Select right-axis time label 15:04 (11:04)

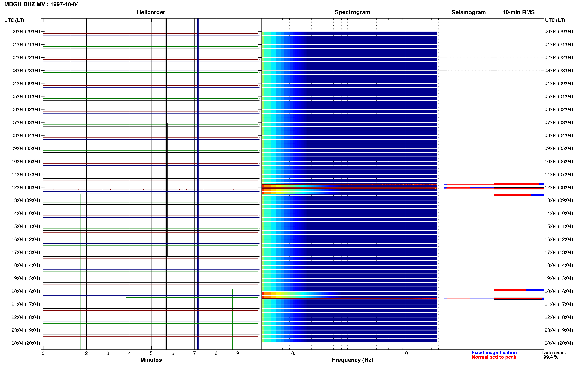pyautogui.click(x=559, y=226)
